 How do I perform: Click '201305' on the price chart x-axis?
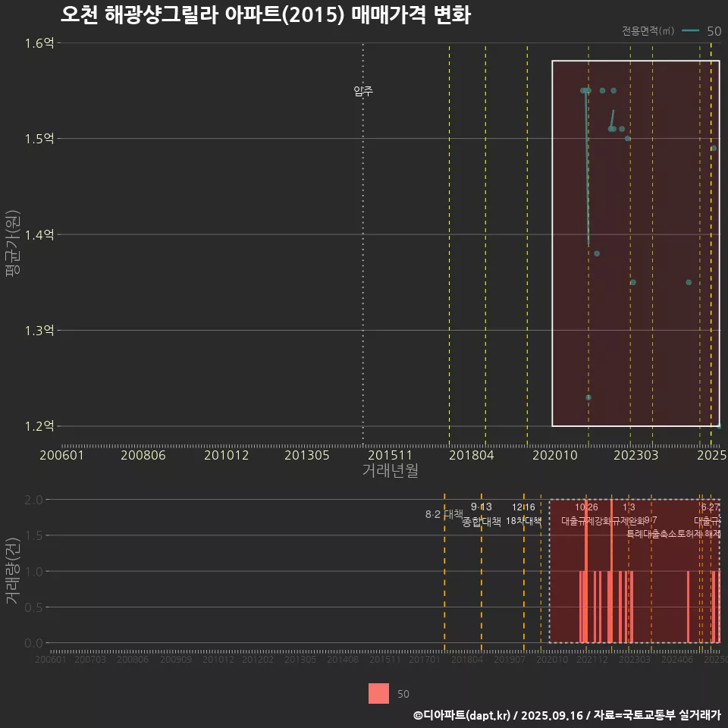pos(307,455)
